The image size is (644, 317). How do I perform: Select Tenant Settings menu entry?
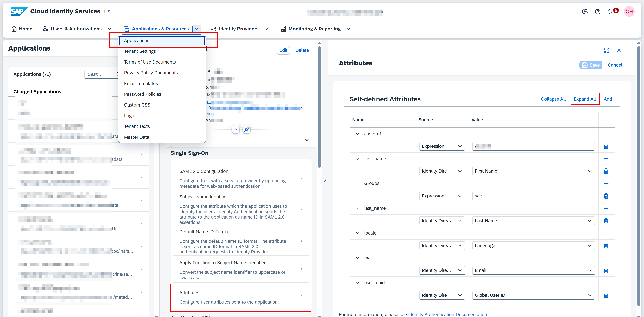coord(162,51)
